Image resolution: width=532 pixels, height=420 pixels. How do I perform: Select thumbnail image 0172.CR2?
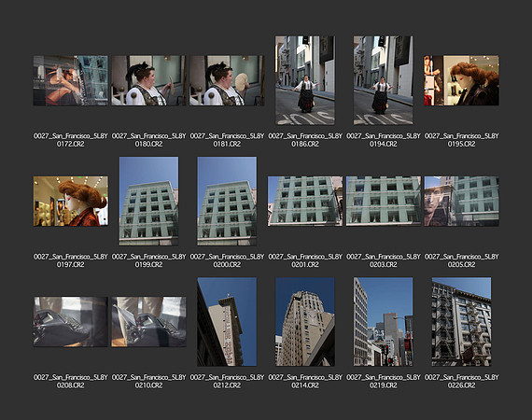(x=71, y=81)
